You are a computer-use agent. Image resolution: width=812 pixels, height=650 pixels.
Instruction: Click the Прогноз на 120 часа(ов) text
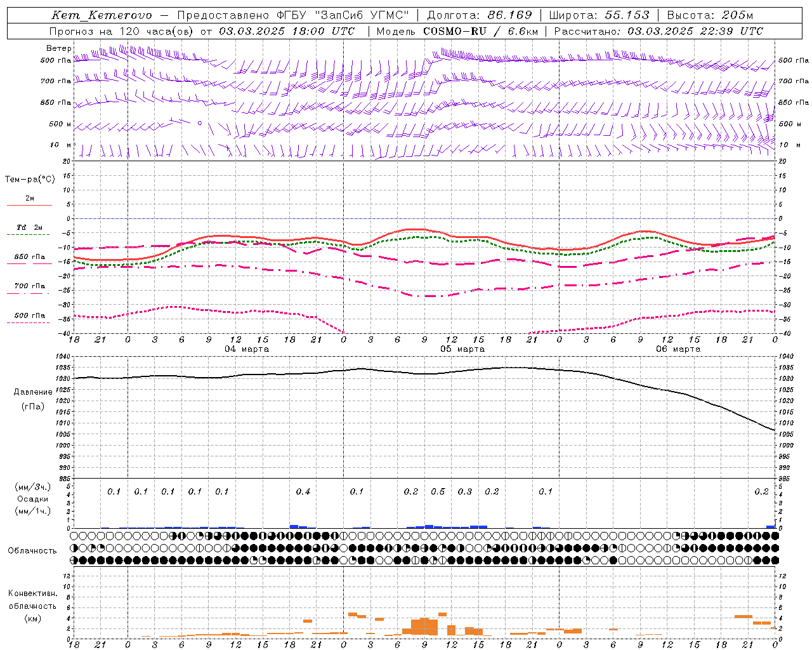(x=122, y=31)
